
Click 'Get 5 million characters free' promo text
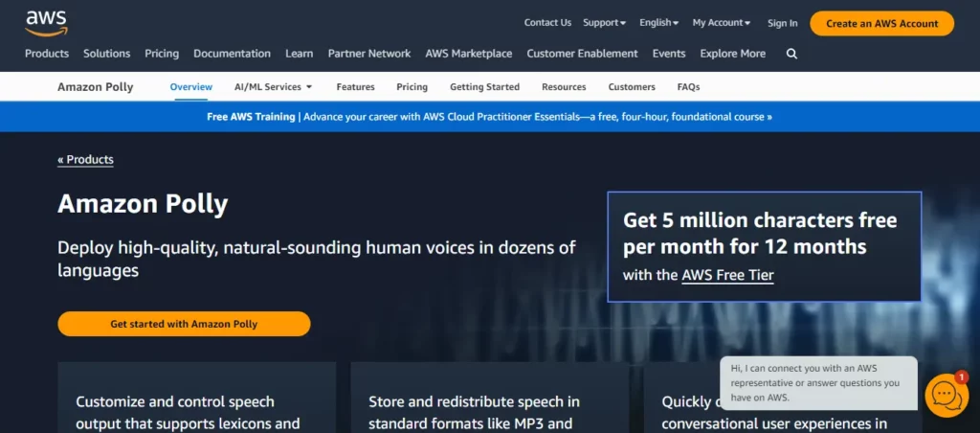pyautogui.click(x=760, y=234)
